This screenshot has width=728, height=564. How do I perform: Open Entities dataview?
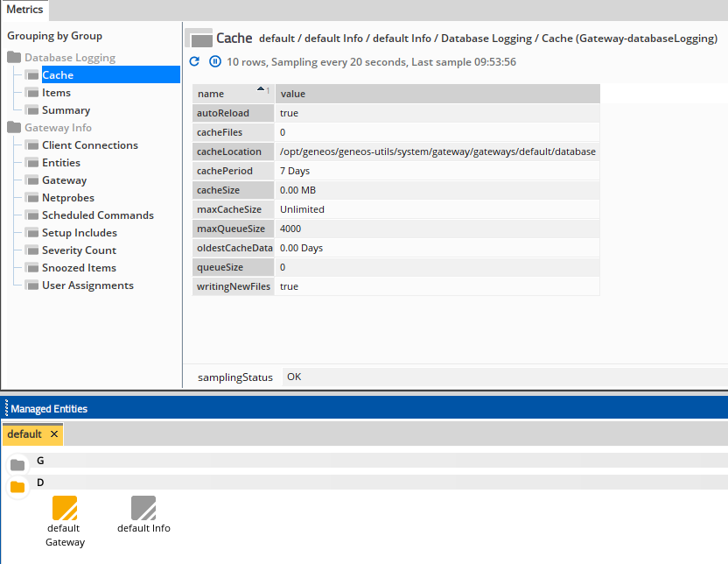point(61,163)
